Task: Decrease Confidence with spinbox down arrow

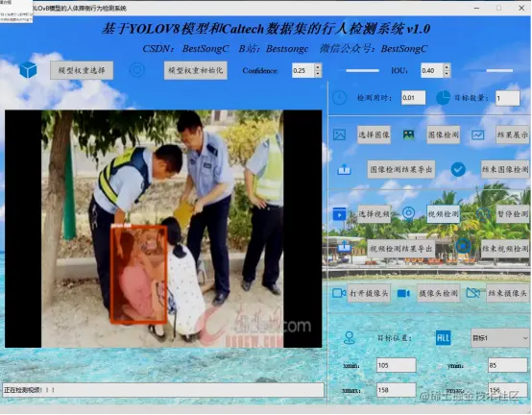Action: [318, 74]
